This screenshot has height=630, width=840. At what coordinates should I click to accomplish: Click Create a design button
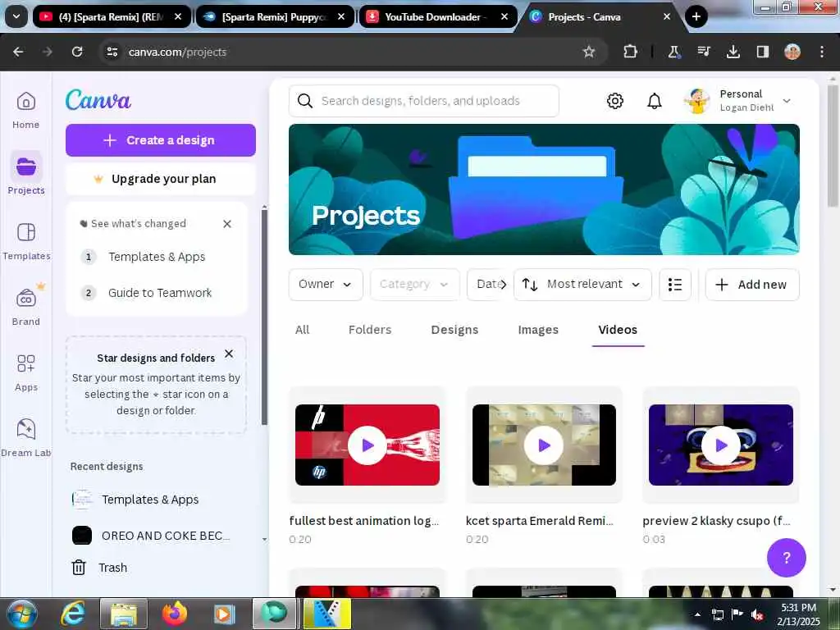(x=161, y=140)
